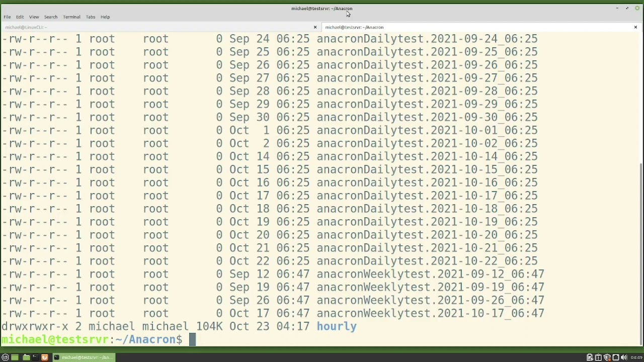644x362 pixels.
Task: Open the Help menu
Action: click(x=105, y=17)
